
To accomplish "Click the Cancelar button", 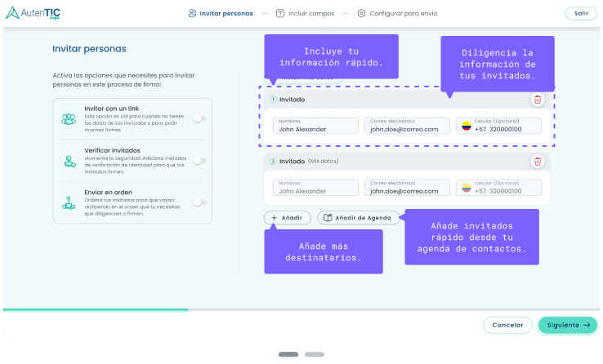I will point(507,325).
